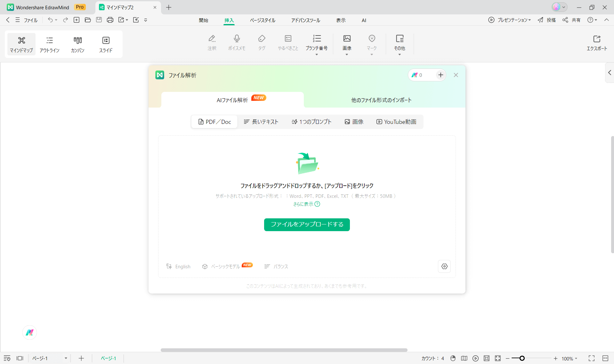Print the mind map

pyautogui.click(x=110, y=20)
